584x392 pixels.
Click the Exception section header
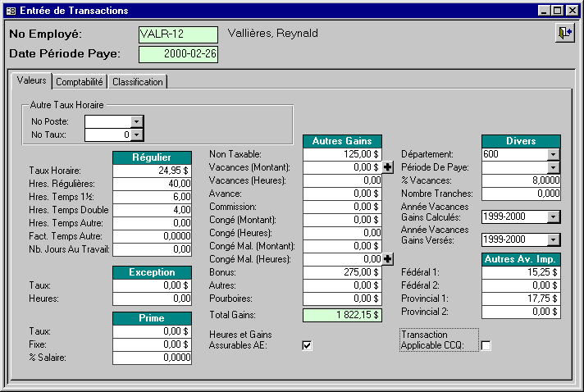coord(152,272)
